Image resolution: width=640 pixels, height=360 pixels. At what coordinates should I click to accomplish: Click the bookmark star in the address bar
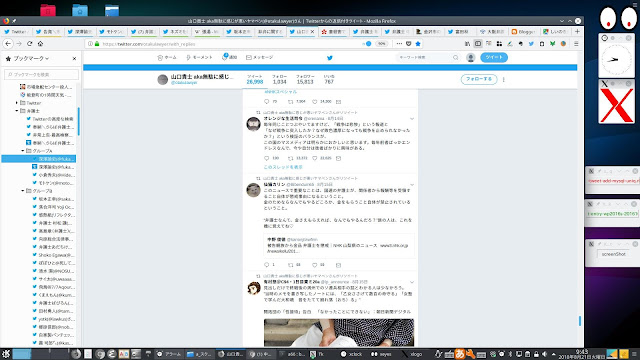click(x=418, y=44)
